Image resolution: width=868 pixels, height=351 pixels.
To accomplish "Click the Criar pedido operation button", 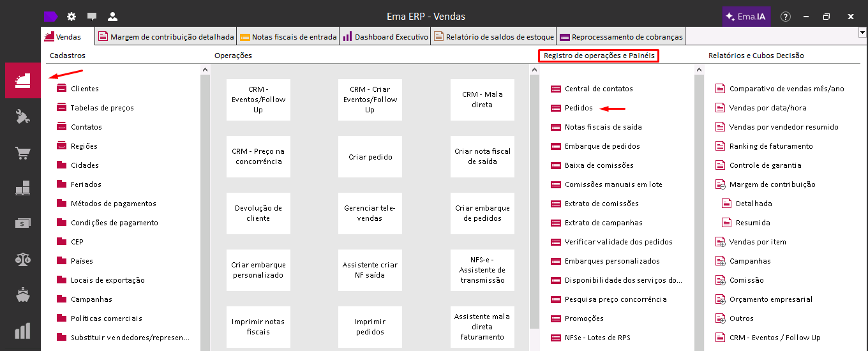I will click(370, 156).
